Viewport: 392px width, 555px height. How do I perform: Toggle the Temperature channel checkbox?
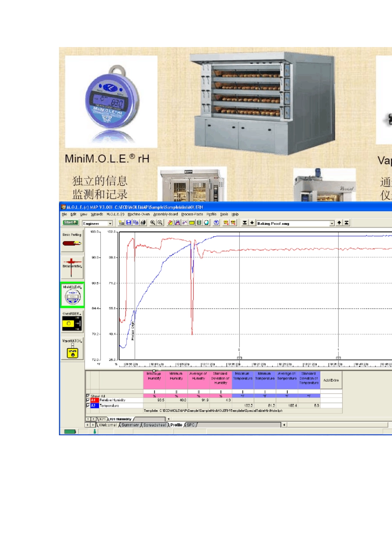coord(88,406)
